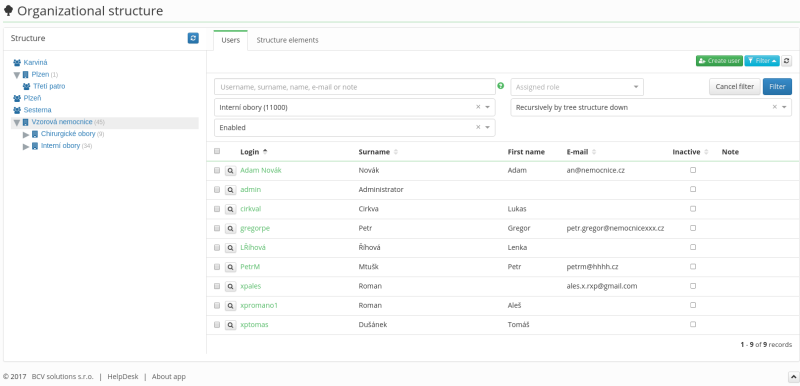Click the green help icon beside search
This screenshot has height=386, width=800.
click(x=501, y=86)
